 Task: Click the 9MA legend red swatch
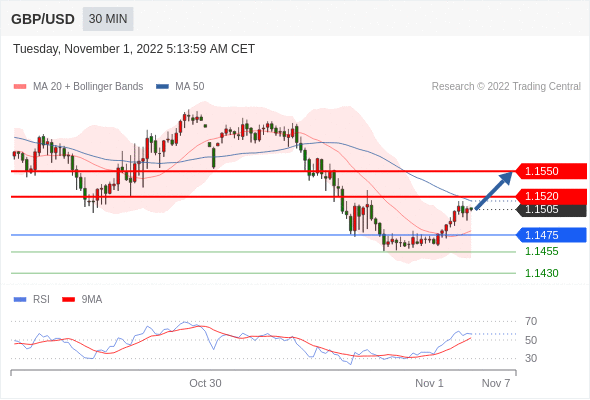[x=68, y=300]
